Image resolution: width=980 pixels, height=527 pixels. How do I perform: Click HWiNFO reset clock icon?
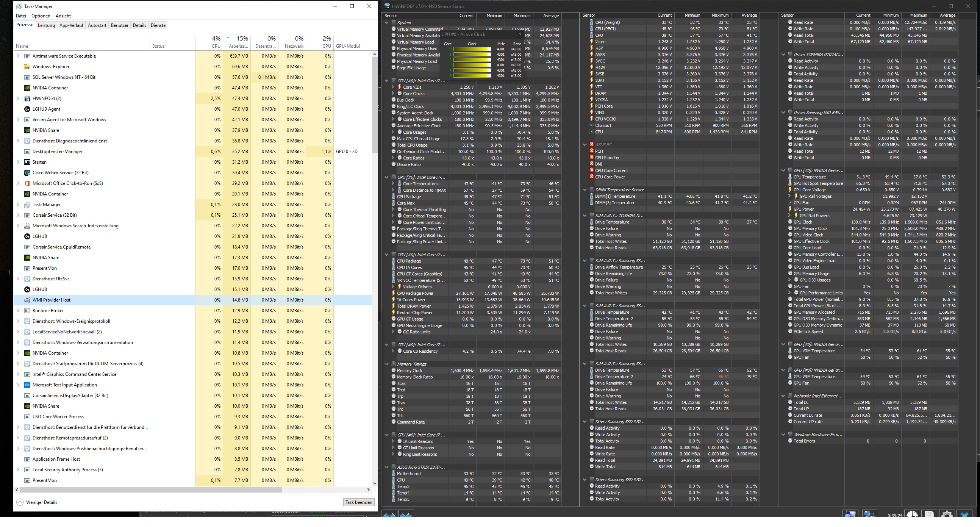coord(912,514)
